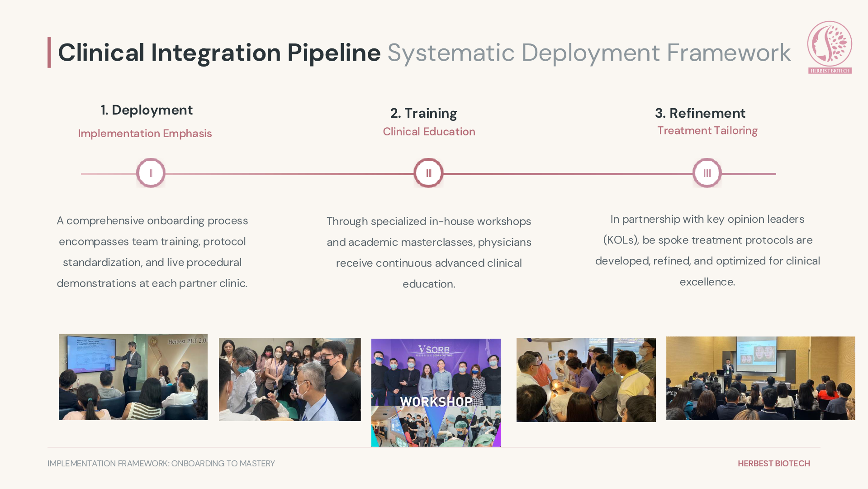868x489 pixels.
Task: Click the comprehensive onboarding process paragraph
Action: 152,252
